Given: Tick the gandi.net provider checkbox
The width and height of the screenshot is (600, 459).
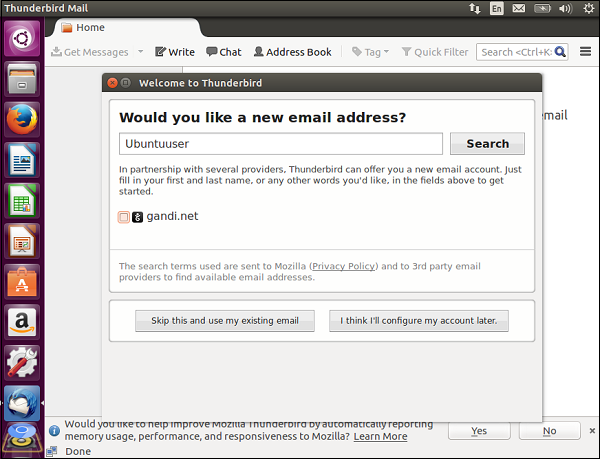Looking at the screenshot, I should 124,217.
